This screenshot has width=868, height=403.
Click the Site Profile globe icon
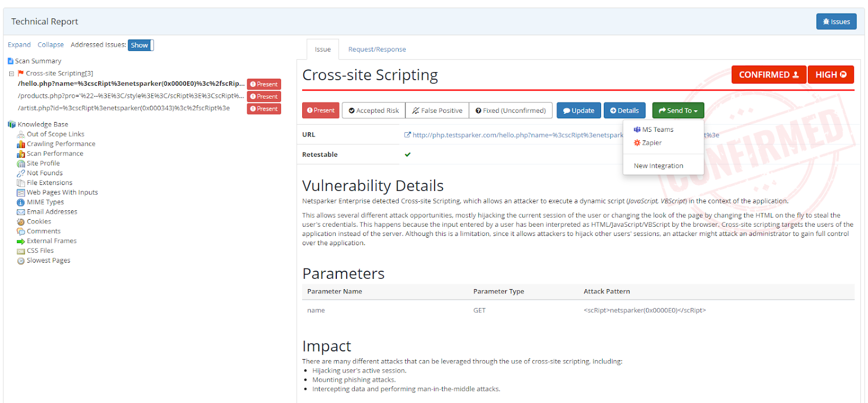[x=21, y=164]
